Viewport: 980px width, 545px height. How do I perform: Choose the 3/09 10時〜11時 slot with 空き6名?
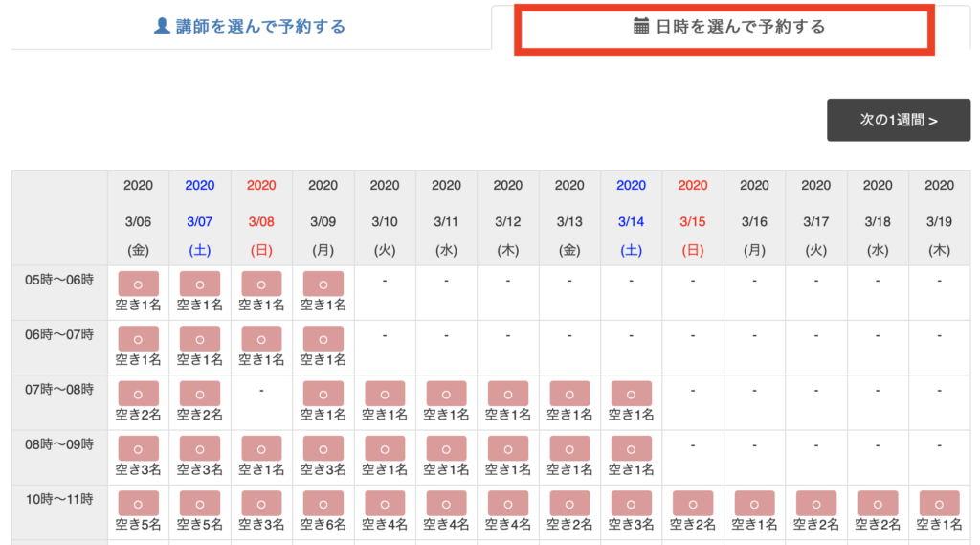click(323, 504)
